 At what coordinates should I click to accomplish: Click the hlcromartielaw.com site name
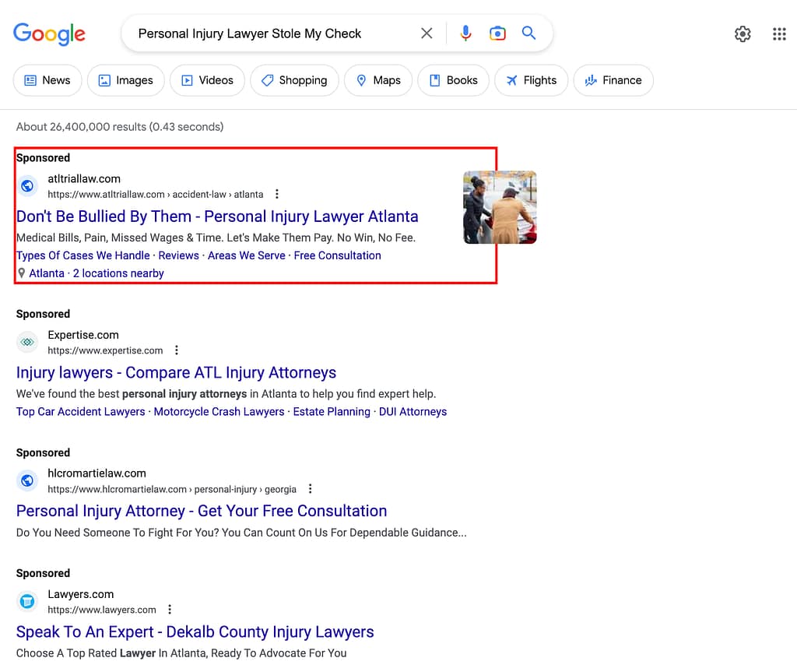coord(97,473)
